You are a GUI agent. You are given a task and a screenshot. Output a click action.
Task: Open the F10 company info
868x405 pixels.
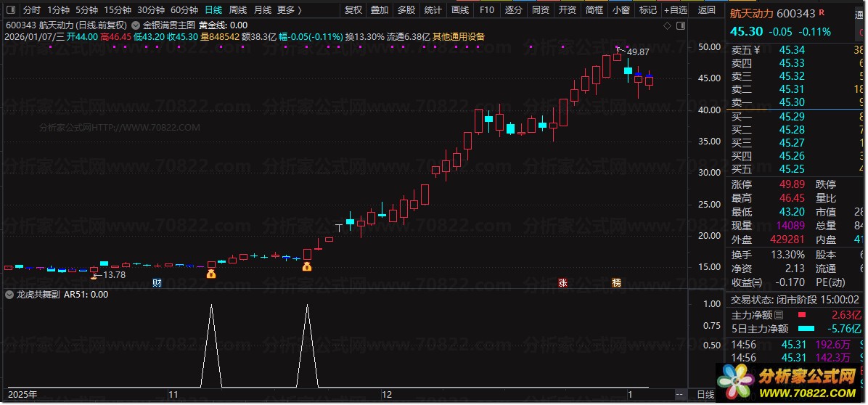(x=486, y=10)
